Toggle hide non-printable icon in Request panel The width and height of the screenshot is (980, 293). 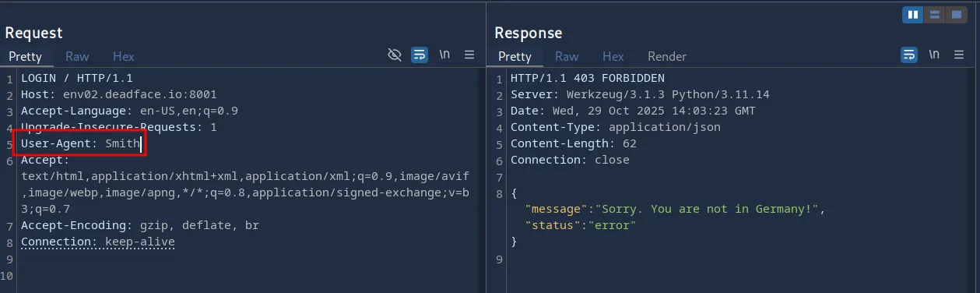[395, 55]
